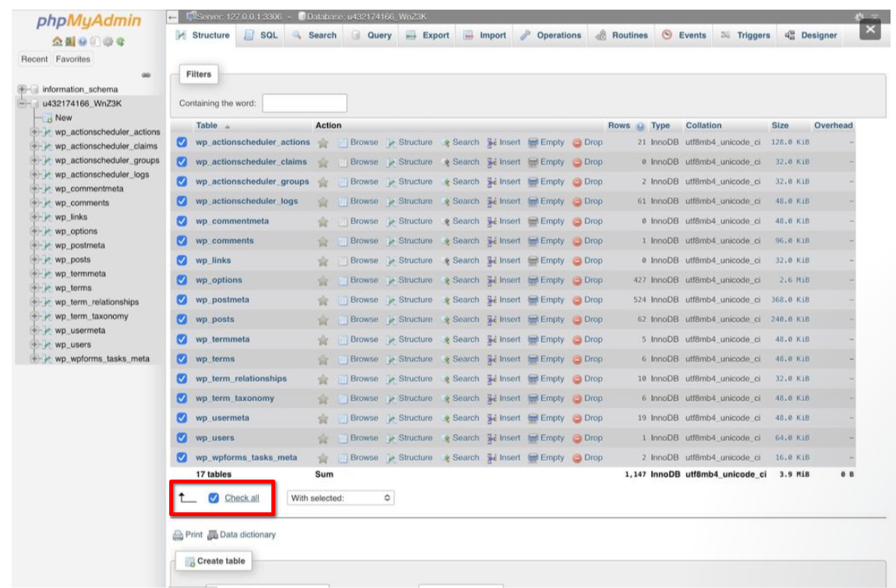This screenshot has height=588, width=896.
Task: Expand wp_users in the sidebar tree
Action: pos(34,345)
